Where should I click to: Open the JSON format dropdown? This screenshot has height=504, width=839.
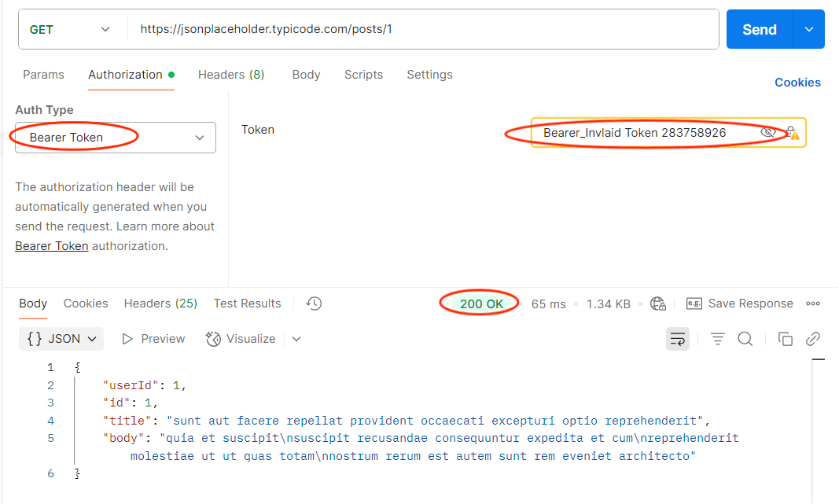[x=61, y=338]
